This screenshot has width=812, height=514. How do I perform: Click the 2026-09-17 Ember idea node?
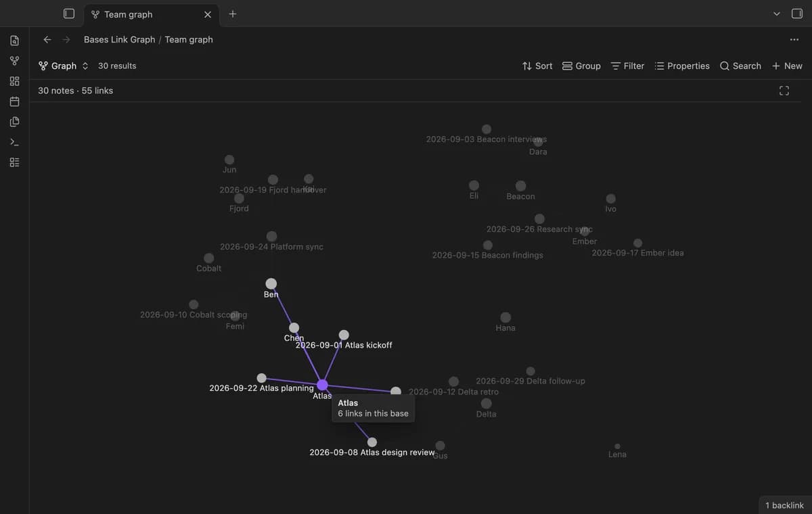tap(637, 243)
